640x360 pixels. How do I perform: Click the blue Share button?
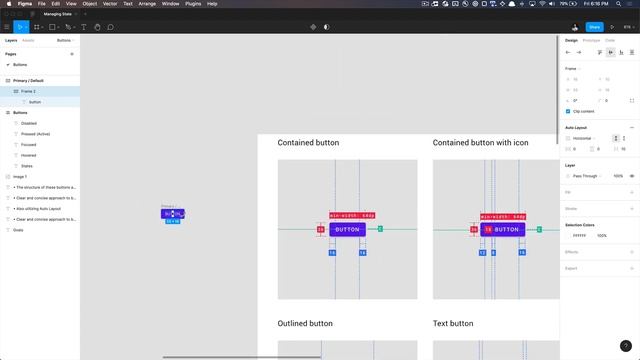[594, 27]
